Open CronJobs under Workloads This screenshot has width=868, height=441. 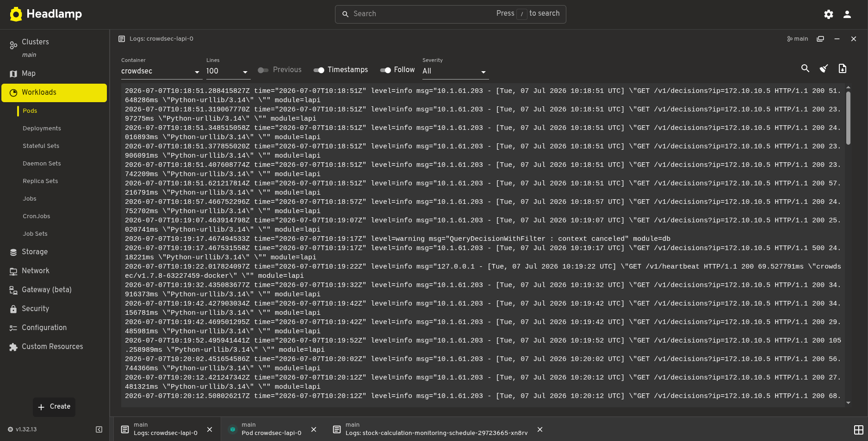pyautogui.click(x=37, y=216)
